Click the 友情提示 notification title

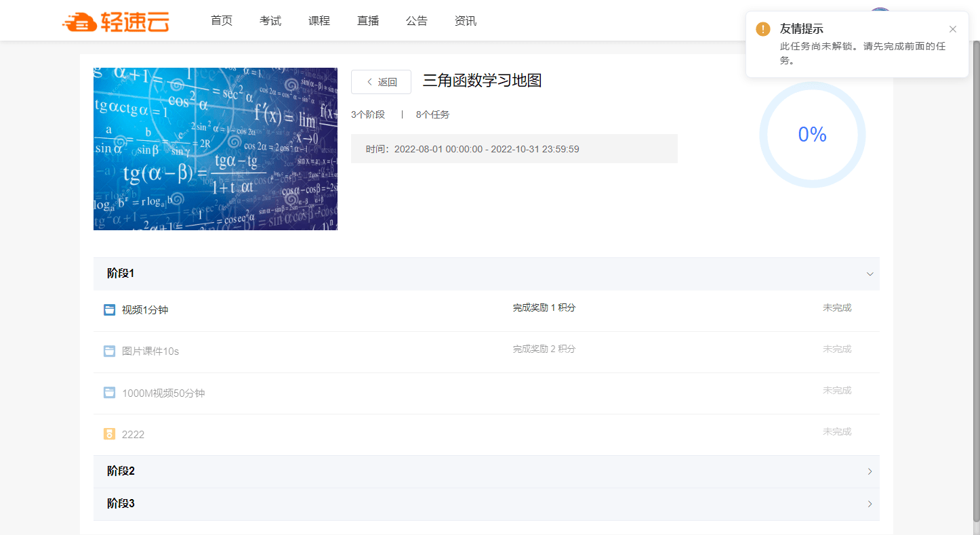[802, 28]
